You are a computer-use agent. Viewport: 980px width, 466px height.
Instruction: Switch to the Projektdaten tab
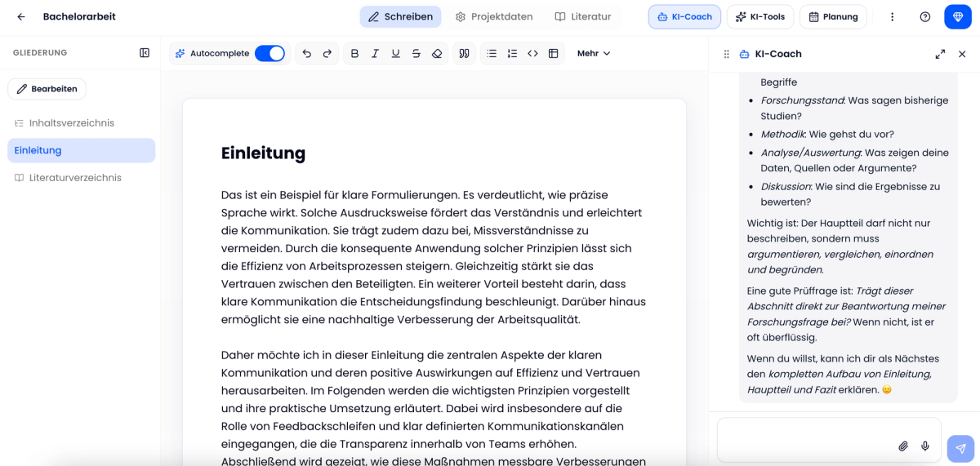click(494, 16)
